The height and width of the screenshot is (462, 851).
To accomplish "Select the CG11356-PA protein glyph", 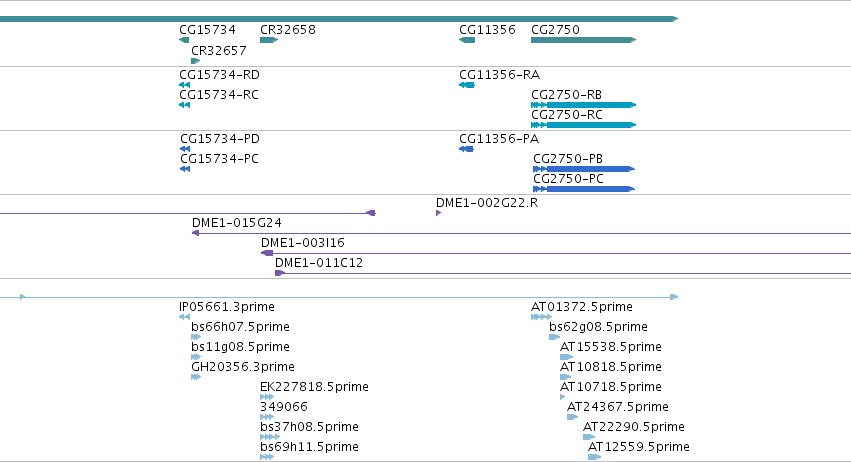I will [x=466, y=149].
